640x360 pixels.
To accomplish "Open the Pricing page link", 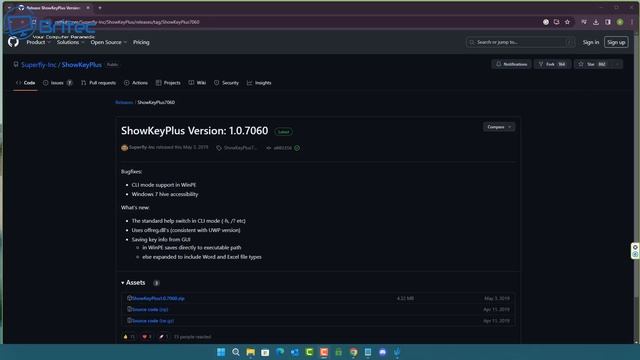I will (141, 42).
